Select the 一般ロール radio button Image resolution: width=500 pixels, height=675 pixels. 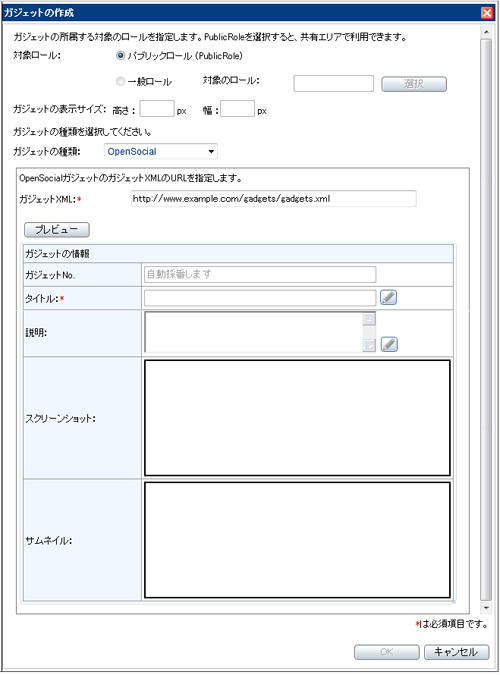point(121,81)
